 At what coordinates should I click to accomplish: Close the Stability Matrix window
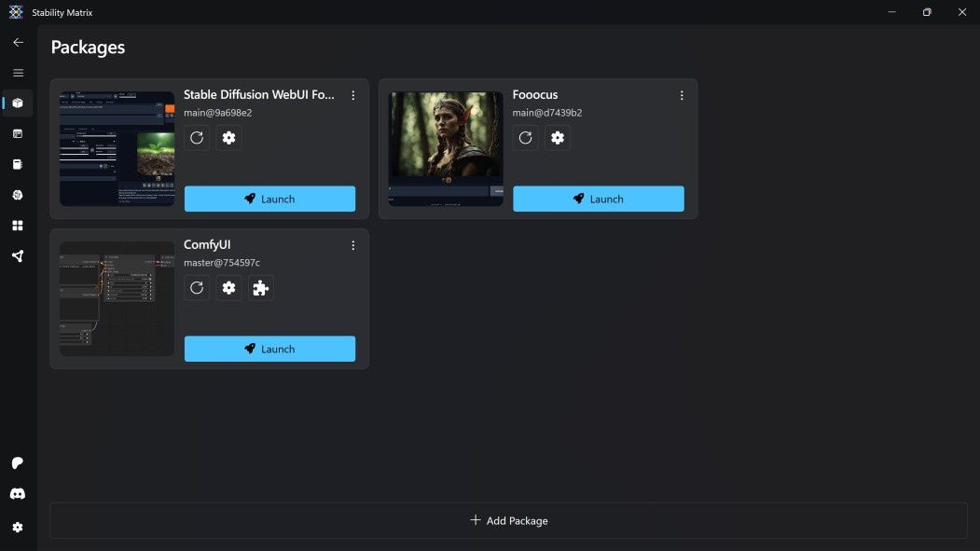pos(962,12)
